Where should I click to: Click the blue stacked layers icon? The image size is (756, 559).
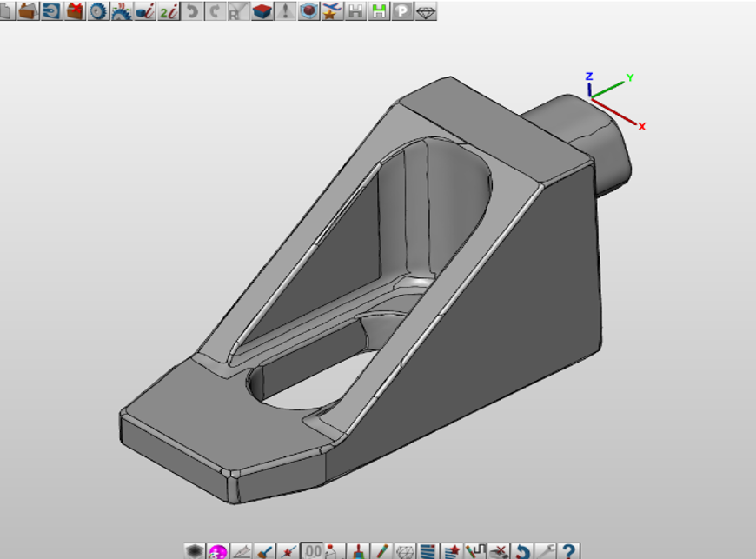coord(428,550)
